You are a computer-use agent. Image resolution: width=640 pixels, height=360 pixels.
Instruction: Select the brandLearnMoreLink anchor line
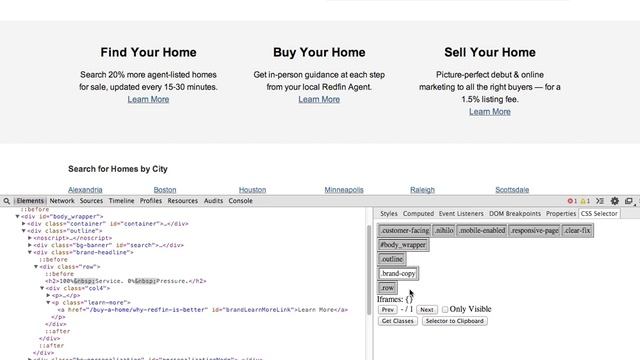pyautogui.click(x=203, y=310)
